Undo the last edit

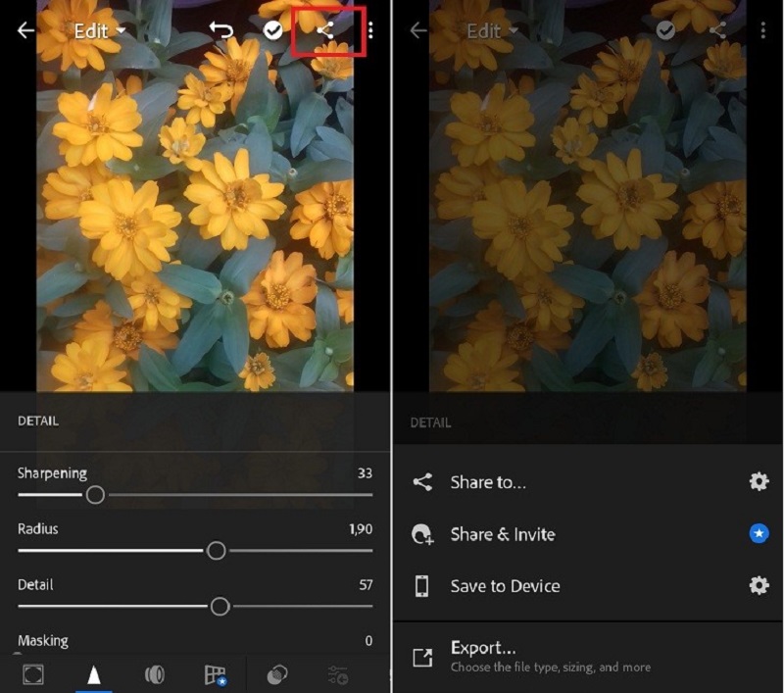222,30
